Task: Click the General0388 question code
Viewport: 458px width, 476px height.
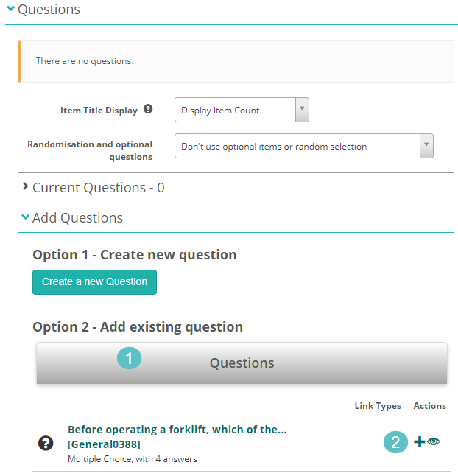Action: click(104, 444)
